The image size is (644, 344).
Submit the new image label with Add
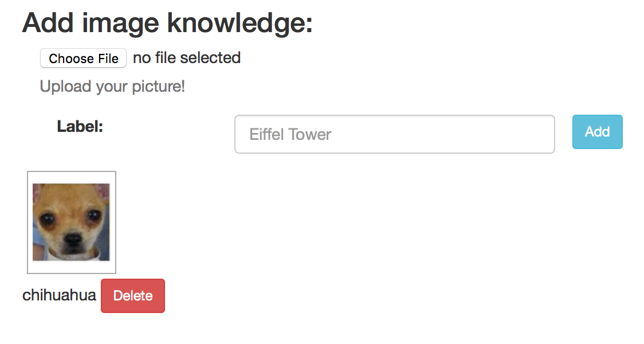point(597,132)
